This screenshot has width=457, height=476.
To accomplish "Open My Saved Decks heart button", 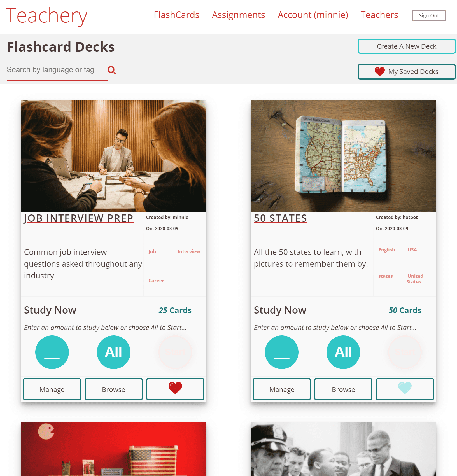I will [x=407, y=72].
